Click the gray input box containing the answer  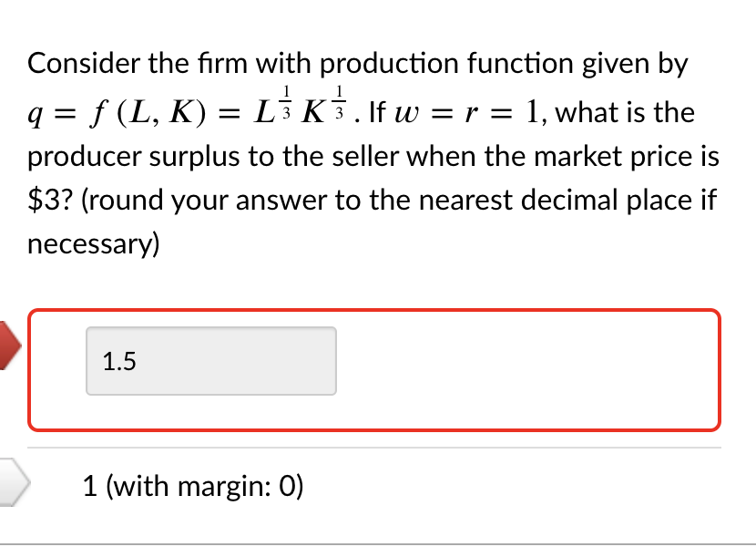pos(210,361)
